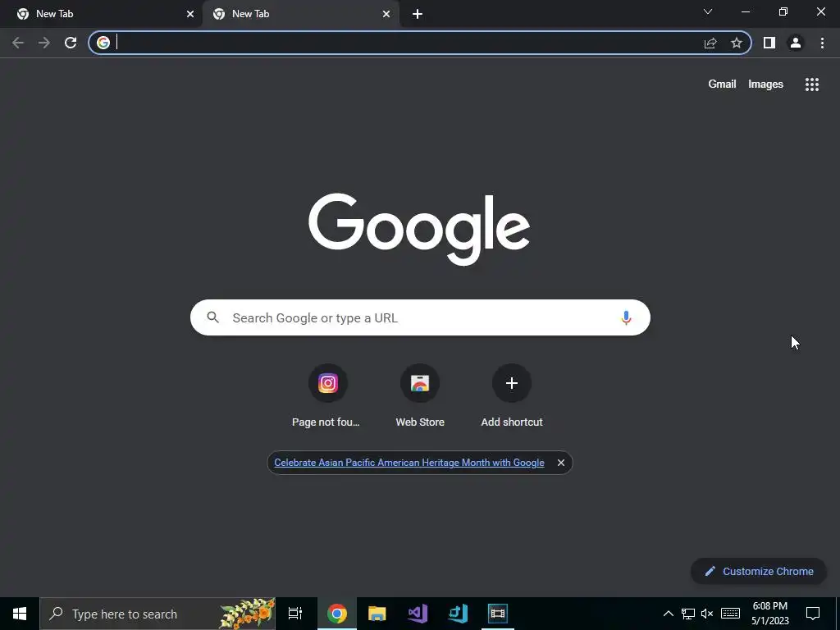Toggle the side panel icon

coord(769,43)
